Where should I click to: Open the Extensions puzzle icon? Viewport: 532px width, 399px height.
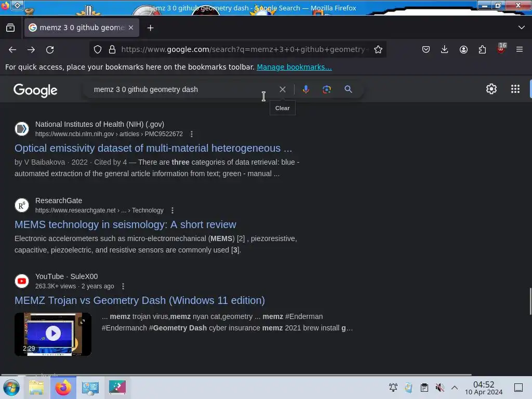coord(482,49)
